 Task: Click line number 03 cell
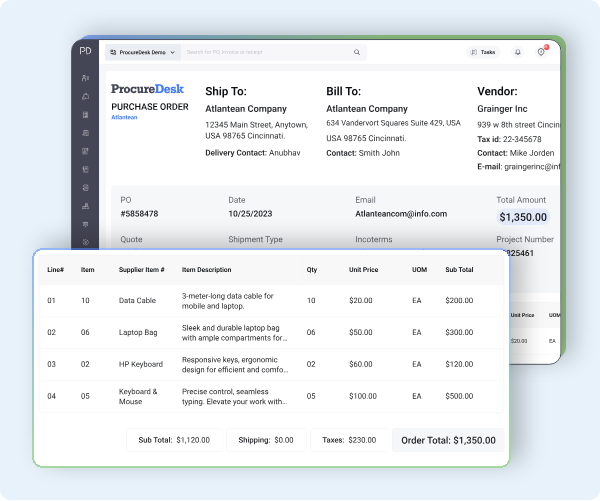coord(51,364)
